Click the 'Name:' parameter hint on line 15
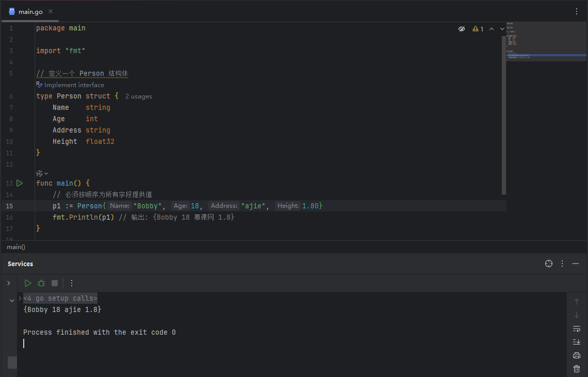This screenshot has height=377, width=588. coord(120,206)
